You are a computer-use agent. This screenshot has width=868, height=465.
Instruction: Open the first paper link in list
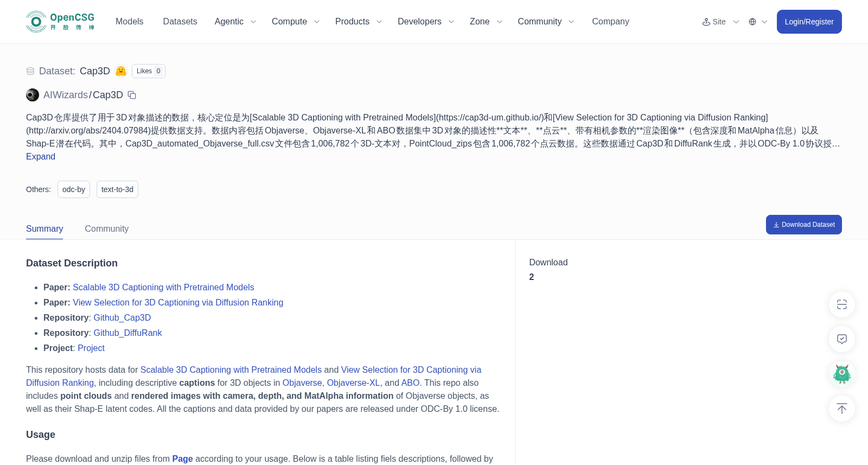(x=163, y=288)
